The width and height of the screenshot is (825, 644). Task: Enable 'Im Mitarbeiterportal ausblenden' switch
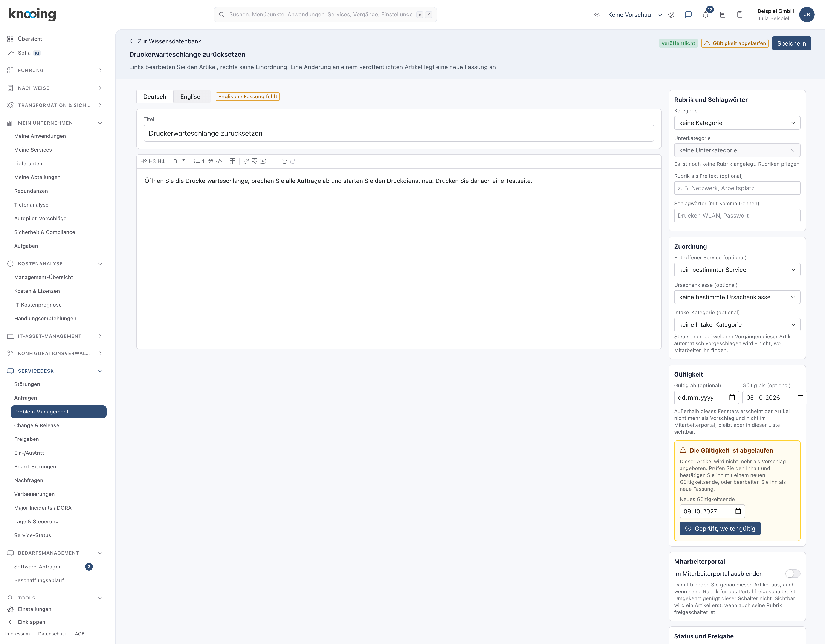click(793, 573)
